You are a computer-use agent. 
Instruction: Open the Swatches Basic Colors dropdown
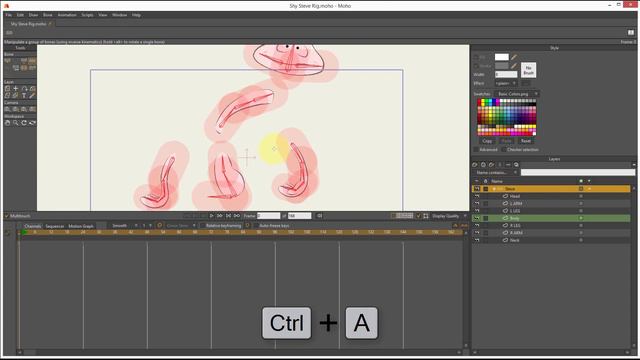pyautogui.click(x=517, y=94)
